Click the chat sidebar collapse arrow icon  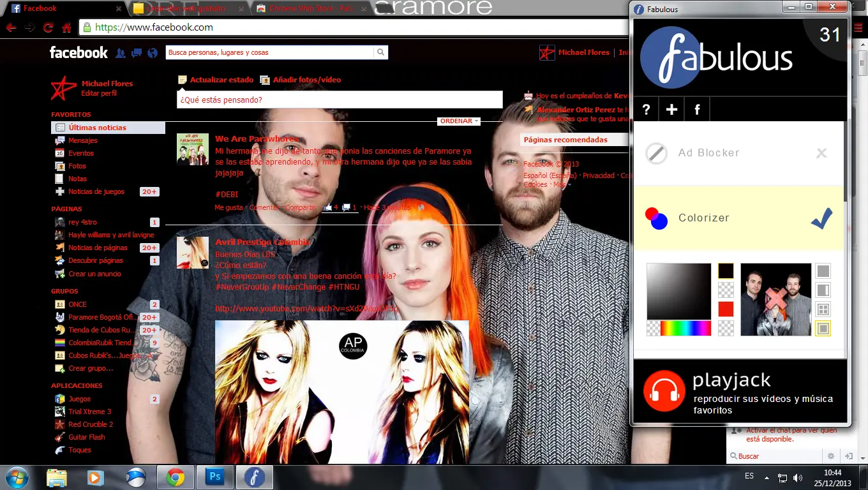coord(849,456)
